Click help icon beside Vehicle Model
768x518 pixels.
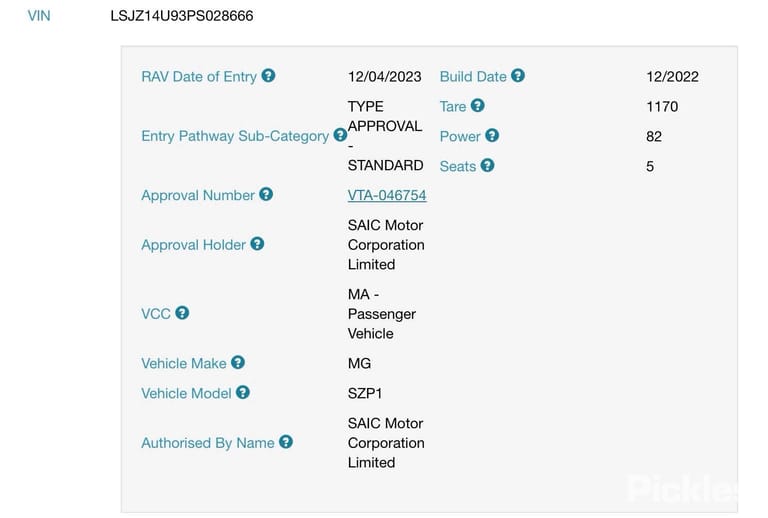pyautogui.click(x=243, y=393)
